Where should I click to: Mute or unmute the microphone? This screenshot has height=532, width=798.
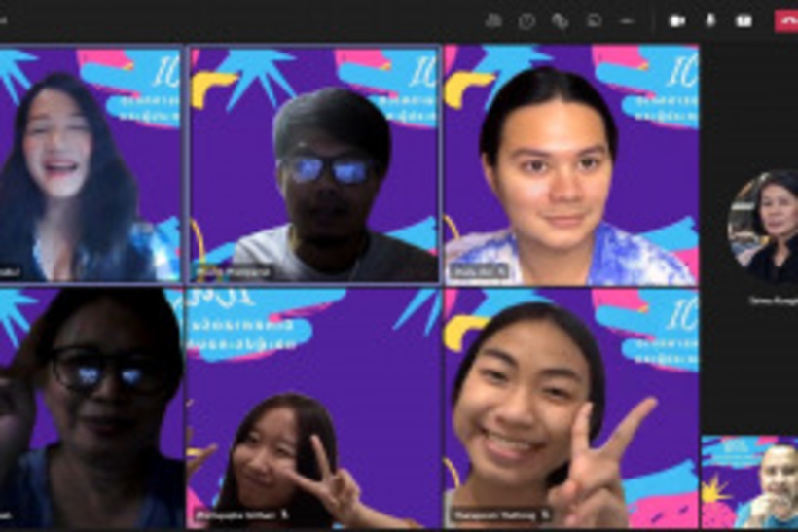[x=710, y=20]
